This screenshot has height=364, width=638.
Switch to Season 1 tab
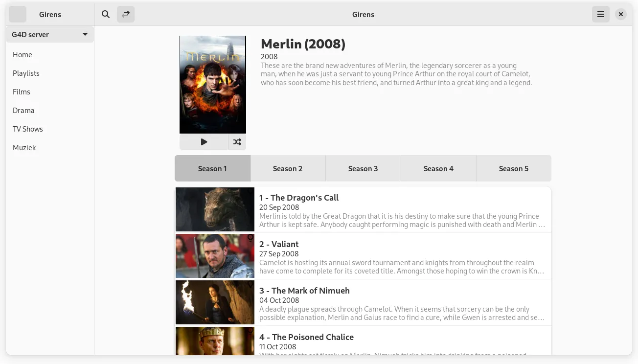[x=212, y=168]
